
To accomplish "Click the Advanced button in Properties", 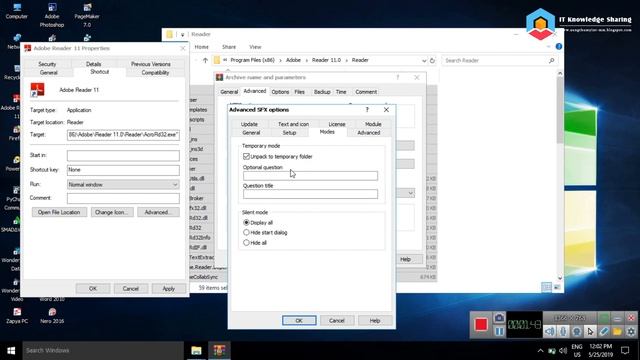I will [158, 212].
